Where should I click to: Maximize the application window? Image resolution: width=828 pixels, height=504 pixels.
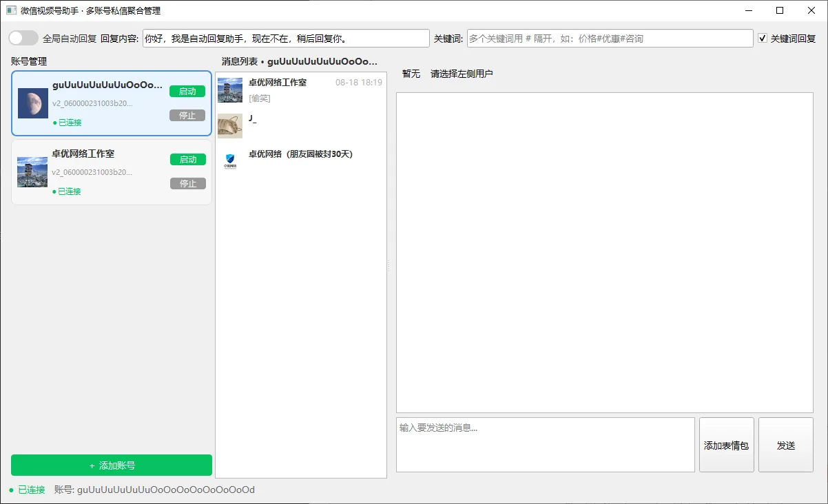point(780,10)
